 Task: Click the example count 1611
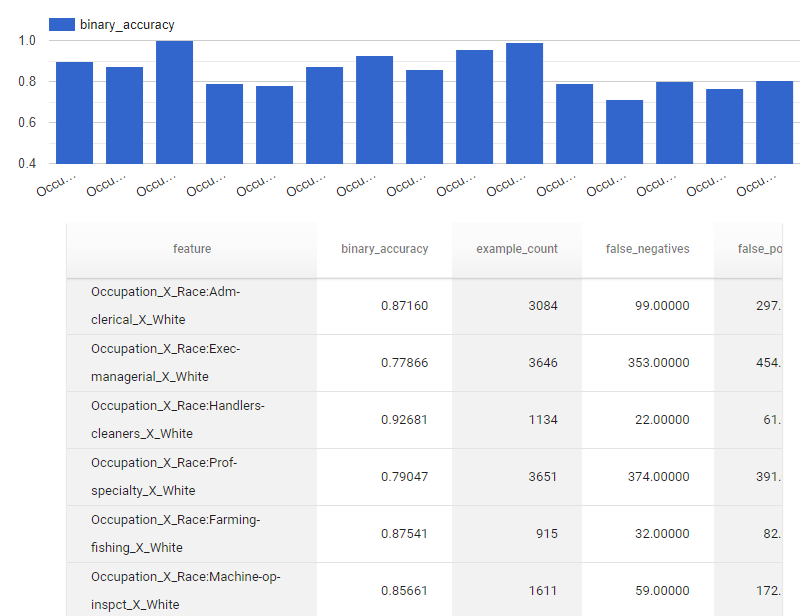click(543, 591)
